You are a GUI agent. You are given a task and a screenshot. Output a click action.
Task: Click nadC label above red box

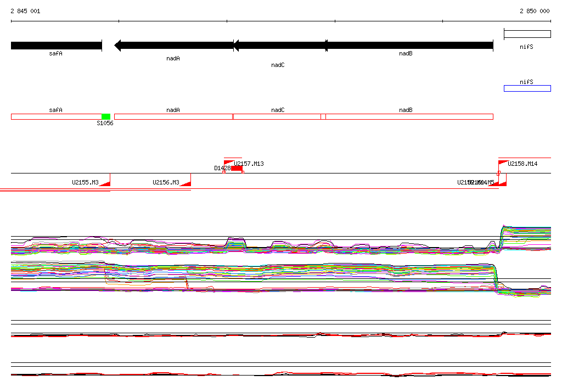point(278,110)
